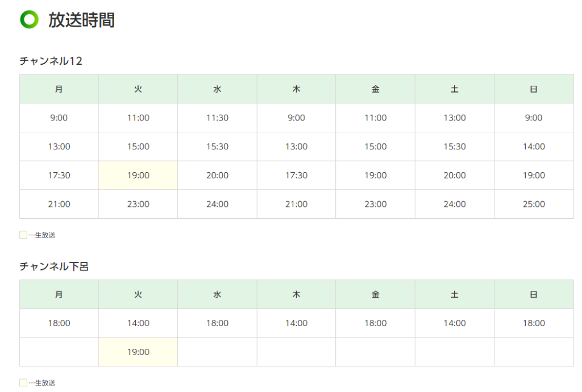The width and height of the screenshot is (582, 392).
Task: Select highlighted 19:00 Tuesday cell in チャンネル12
Action: [138, 176]
